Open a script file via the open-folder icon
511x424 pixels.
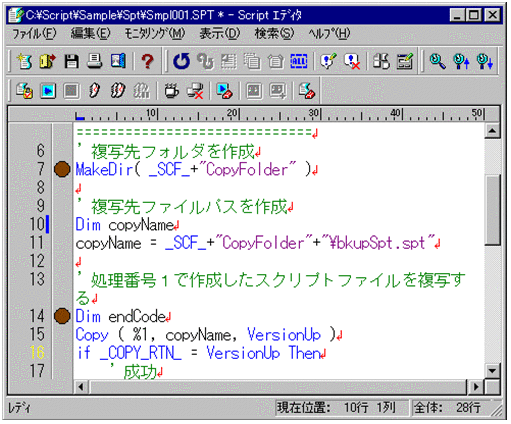click(x=47, y=61)
